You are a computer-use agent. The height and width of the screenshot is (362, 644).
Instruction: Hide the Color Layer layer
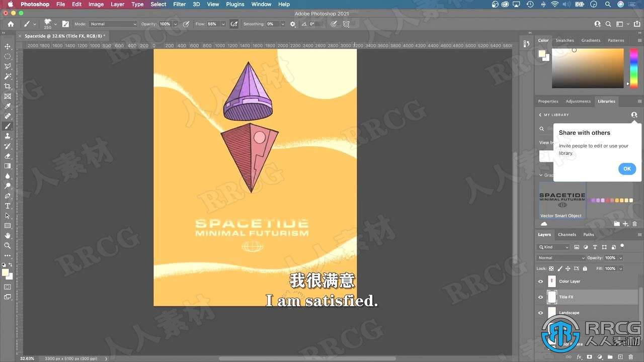tap(541, 282)
